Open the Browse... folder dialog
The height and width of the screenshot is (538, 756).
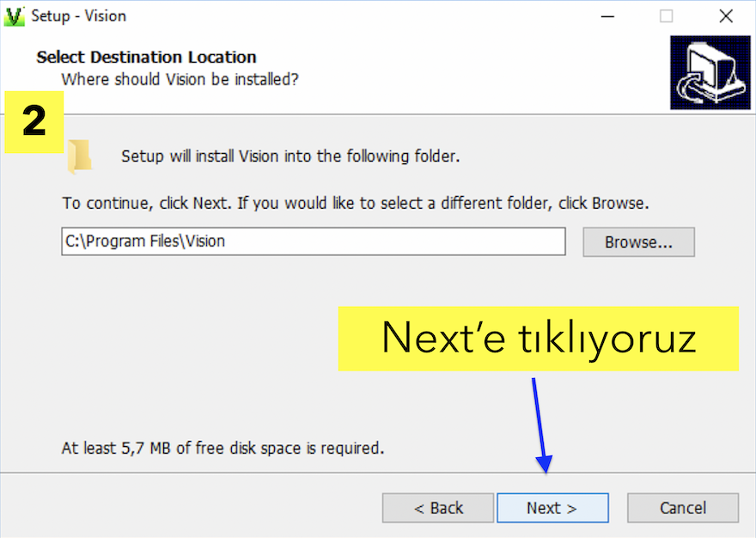(638, 241)
